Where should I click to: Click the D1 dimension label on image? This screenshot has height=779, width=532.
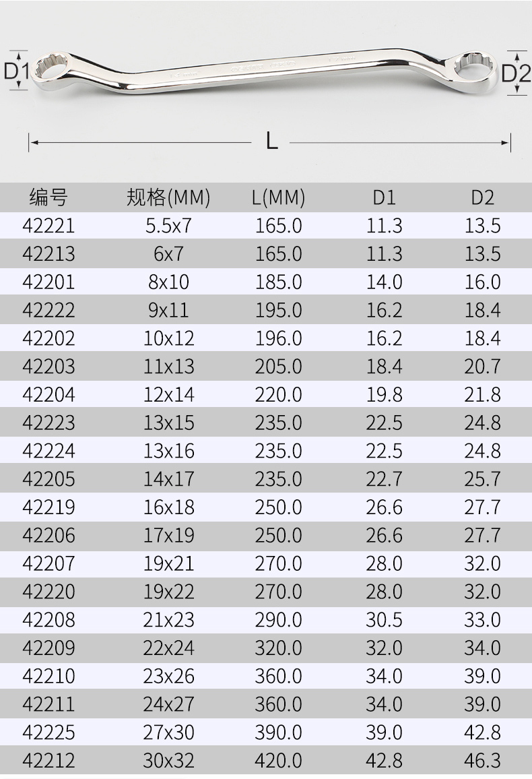tap(16, 71)
